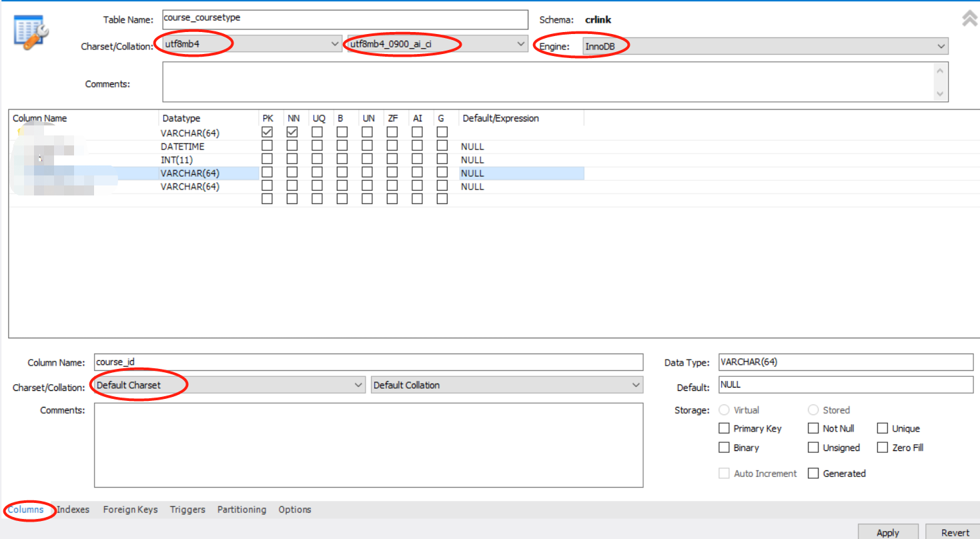Check the Binary storage option
Image resolution: width=980 pixels, height=539 pixels.
click(724, 448)
